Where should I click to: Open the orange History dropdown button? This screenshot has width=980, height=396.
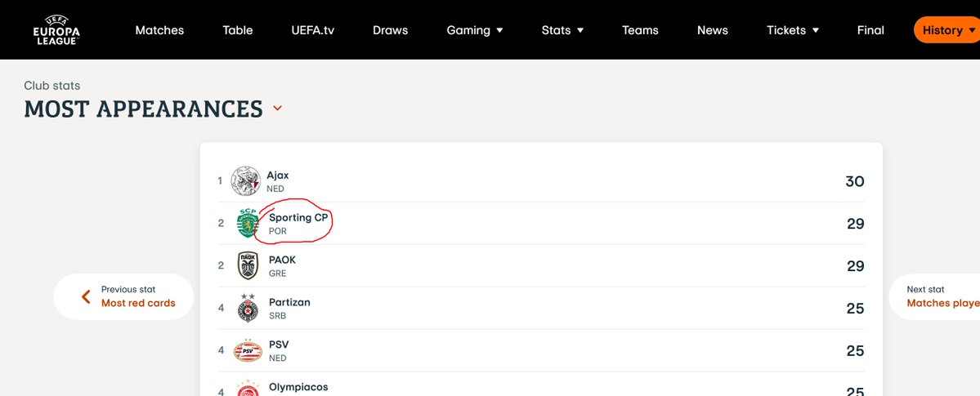coord(946,30)
